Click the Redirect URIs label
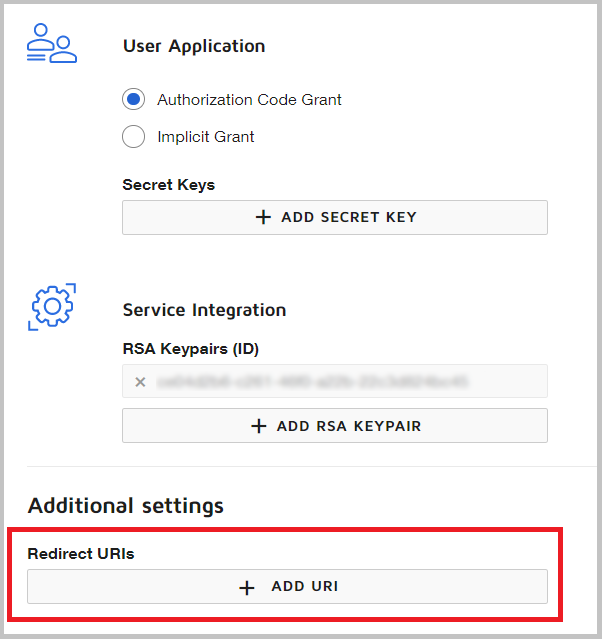Image resolution: width=602 pixels, height=640 pixels. point(80,553)
